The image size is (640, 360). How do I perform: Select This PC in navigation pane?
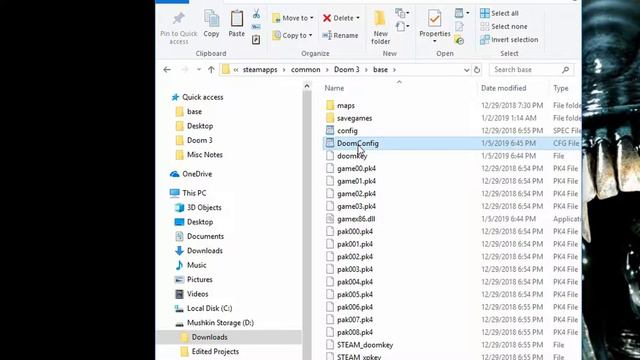[194, 193]
